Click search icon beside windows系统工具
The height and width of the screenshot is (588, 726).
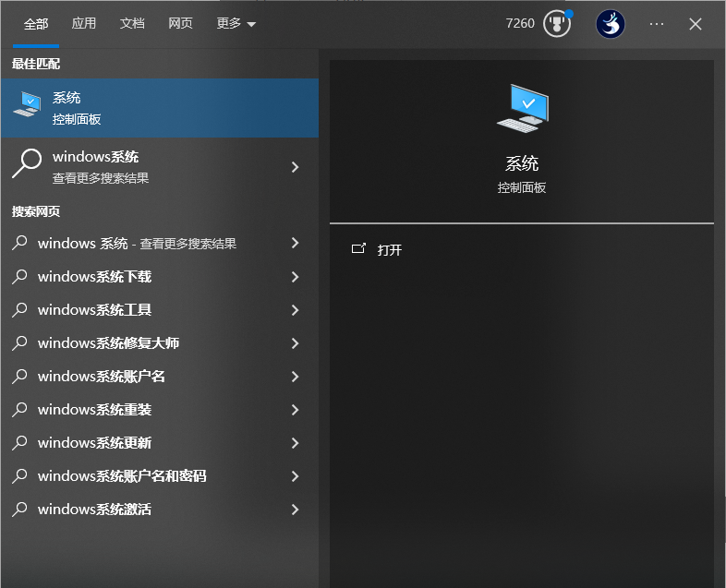tap(19, 309)
